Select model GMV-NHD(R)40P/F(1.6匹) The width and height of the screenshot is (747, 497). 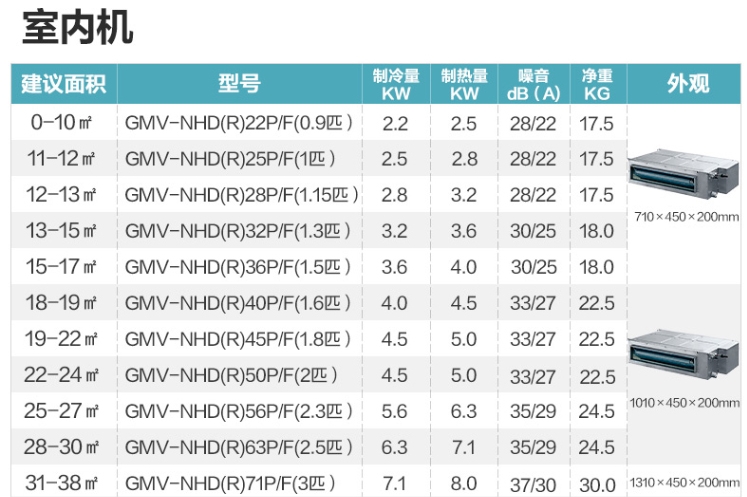point(239,304)
